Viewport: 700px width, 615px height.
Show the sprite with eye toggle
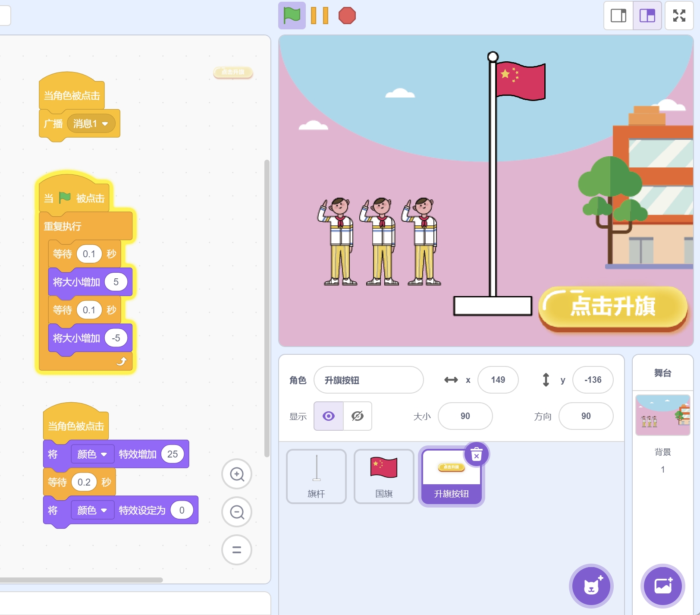(329, 416)
